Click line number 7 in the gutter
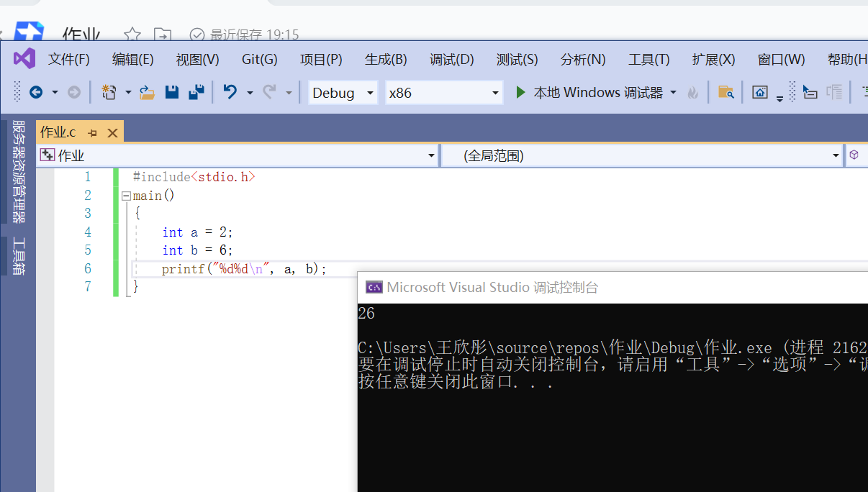 [88, 287]
